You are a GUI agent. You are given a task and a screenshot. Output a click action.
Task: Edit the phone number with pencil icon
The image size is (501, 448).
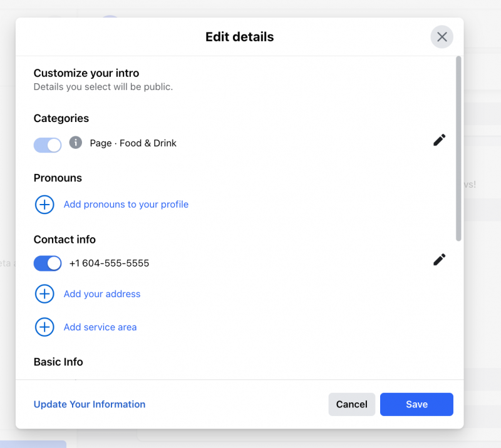(440, 260)
